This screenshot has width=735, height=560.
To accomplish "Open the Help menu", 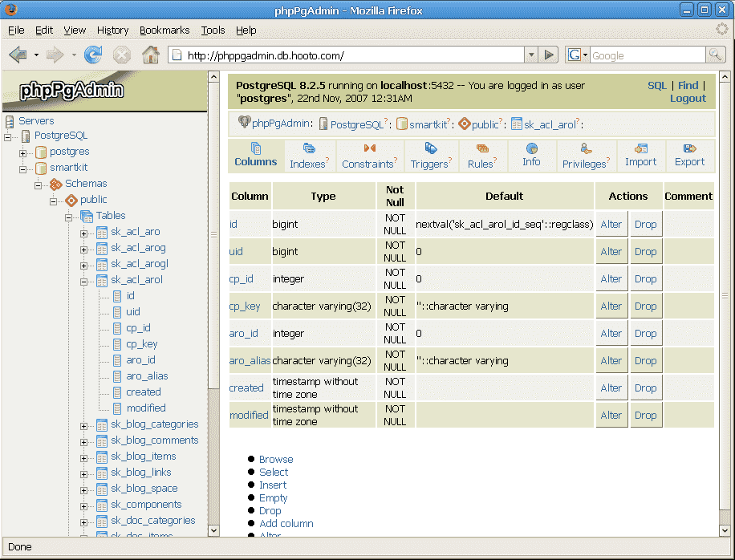I will pos(246,30).
